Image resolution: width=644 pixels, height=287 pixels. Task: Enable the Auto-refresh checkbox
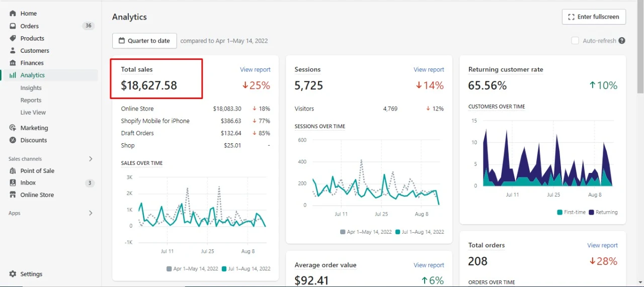click(575, 41)
